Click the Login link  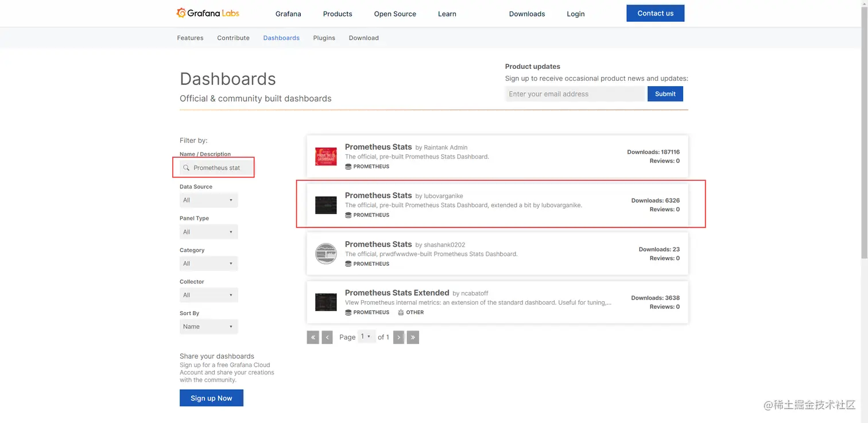(576, 14)
